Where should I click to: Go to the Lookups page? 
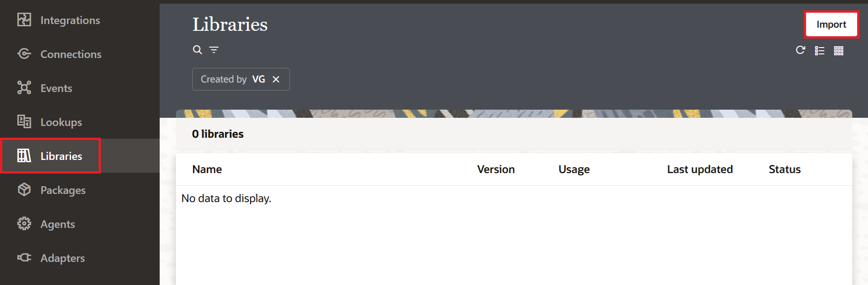(61, 122)
